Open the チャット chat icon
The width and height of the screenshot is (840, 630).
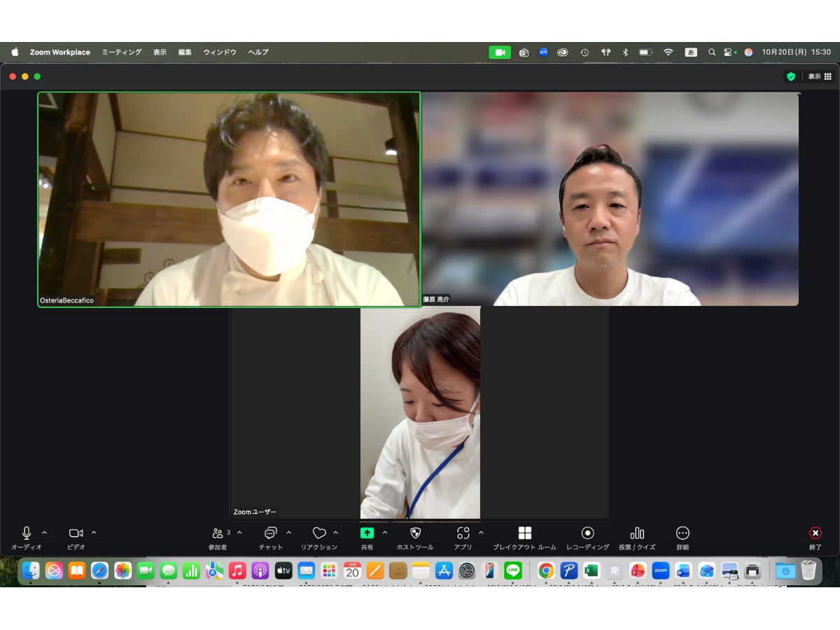click(270, 533)
